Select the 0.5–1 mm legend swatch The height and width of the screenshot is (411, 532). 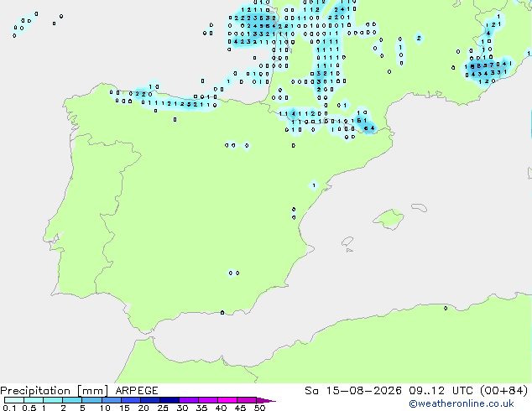pyautogui.click(x=34, y=400)
